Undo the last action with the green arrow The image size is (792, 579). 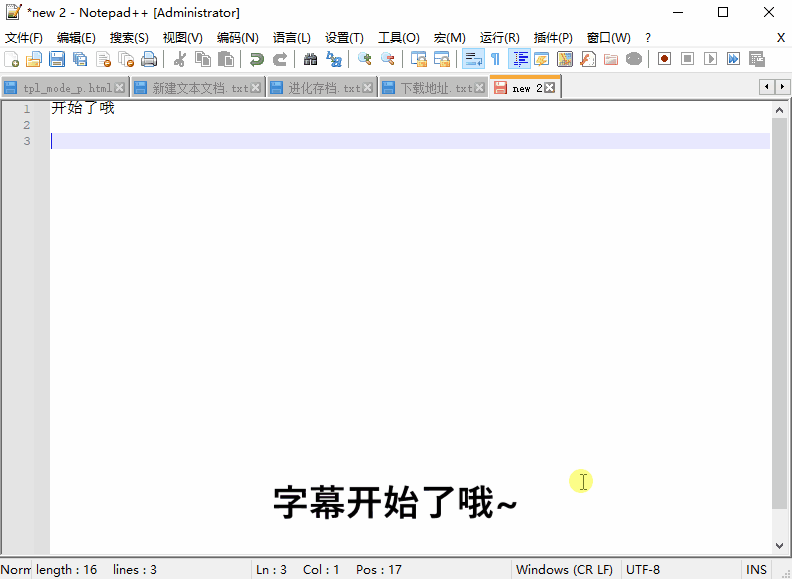tap(257, 59)
